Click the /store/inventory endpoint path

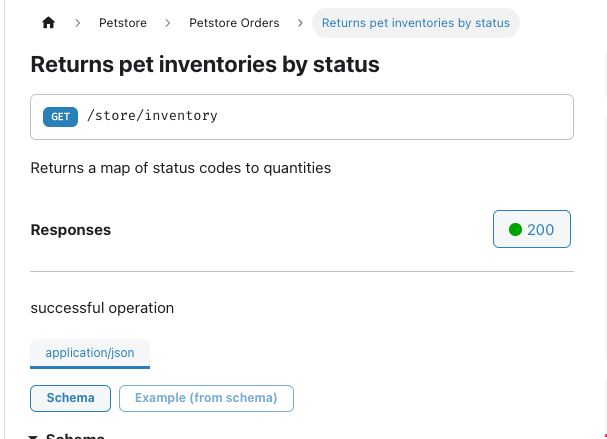[152, 116]
